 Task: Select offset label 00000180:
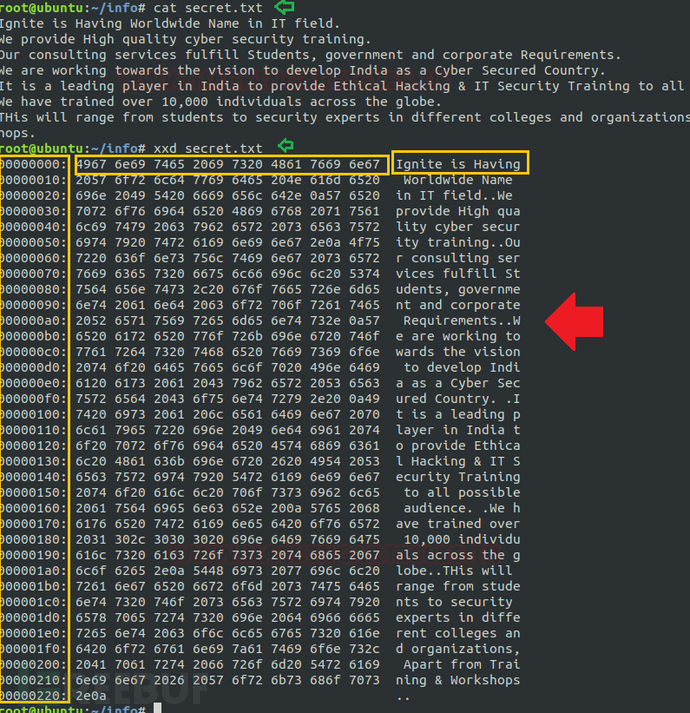(33, 539)
